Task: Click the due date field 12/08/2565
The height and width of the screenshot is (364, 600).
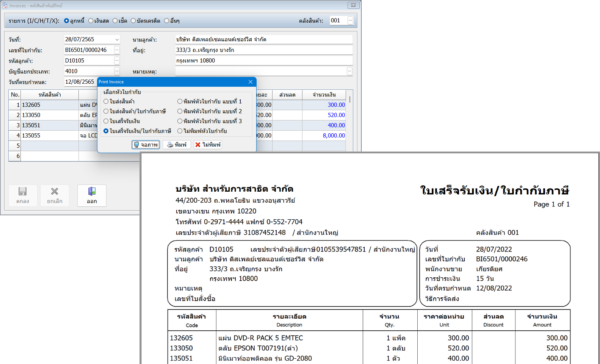Action: 80,82
